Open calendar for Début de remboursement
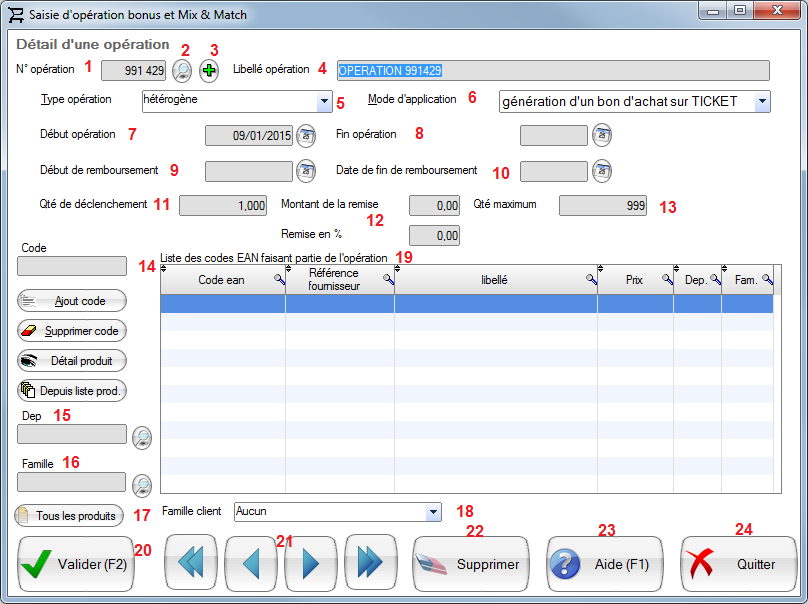The height and width of the screenshot is (604, 808). [x=306, y=171]
